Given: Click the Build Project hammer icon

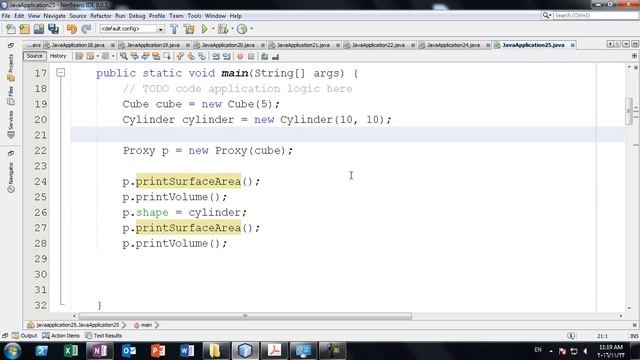Looking at the screenshot, I should point(174,29).
